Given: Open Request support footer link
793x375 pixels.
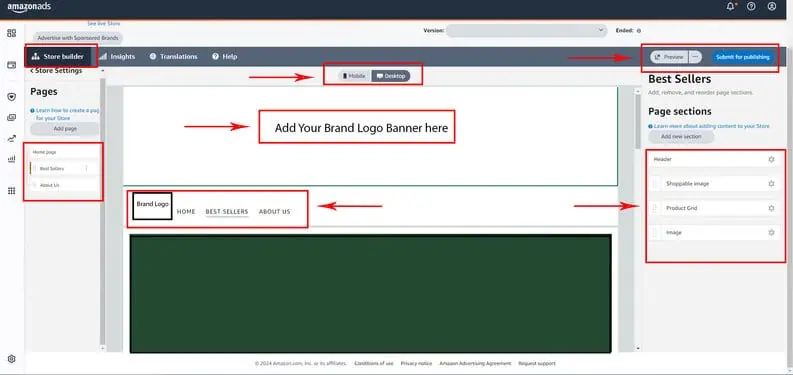Looking at the screenshot, I should pyautogui.click(x=537, y=363).
